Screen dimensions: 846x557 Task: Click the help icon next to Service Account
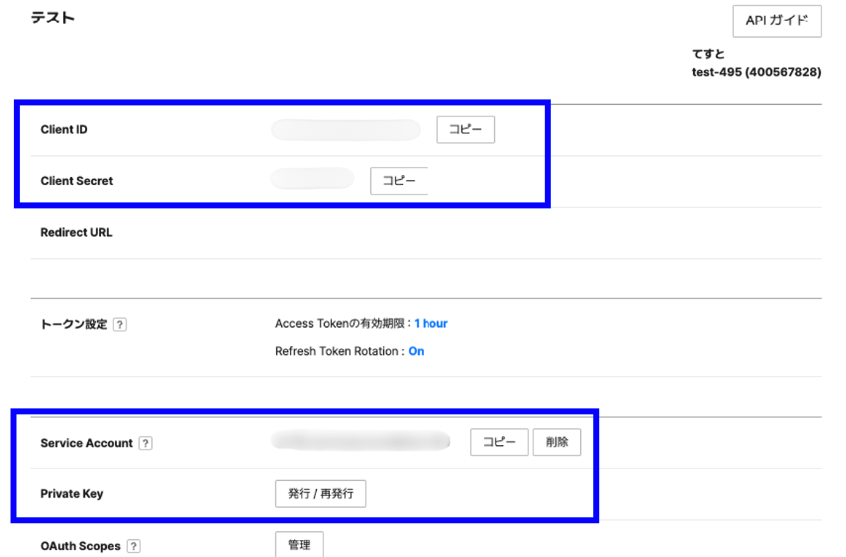(146, 443)
